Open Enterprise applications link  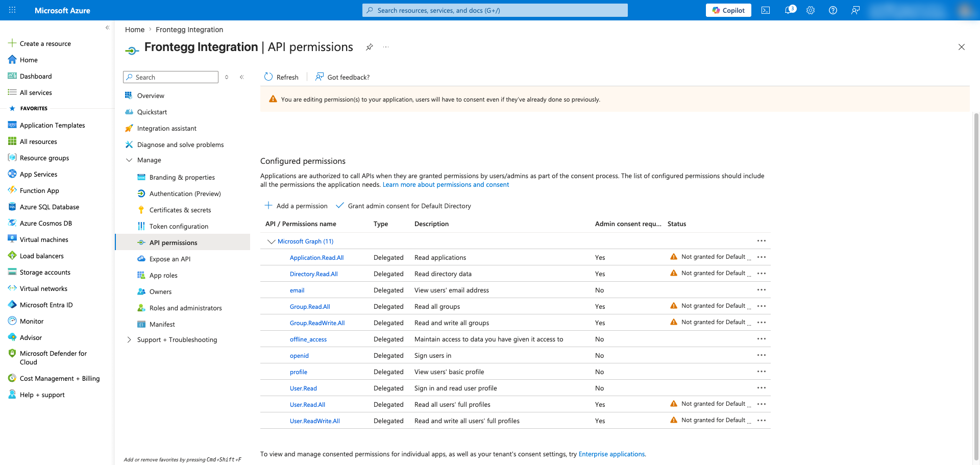[611, 454]
